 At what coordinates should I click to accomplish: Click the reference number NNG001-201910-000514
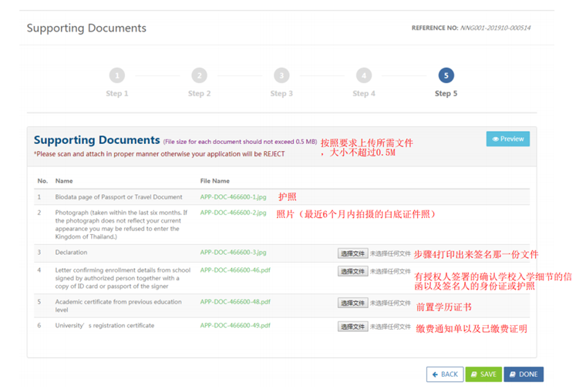[x=495, y=28]
